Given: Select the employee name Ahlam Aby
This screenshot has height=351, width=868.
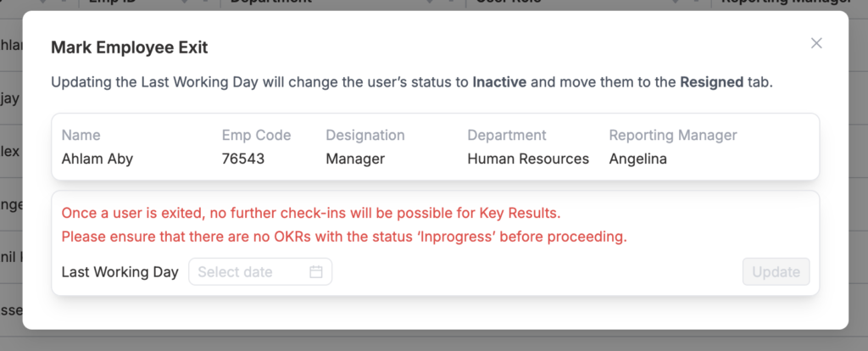Looking at the screenshot, I should 97,159.
